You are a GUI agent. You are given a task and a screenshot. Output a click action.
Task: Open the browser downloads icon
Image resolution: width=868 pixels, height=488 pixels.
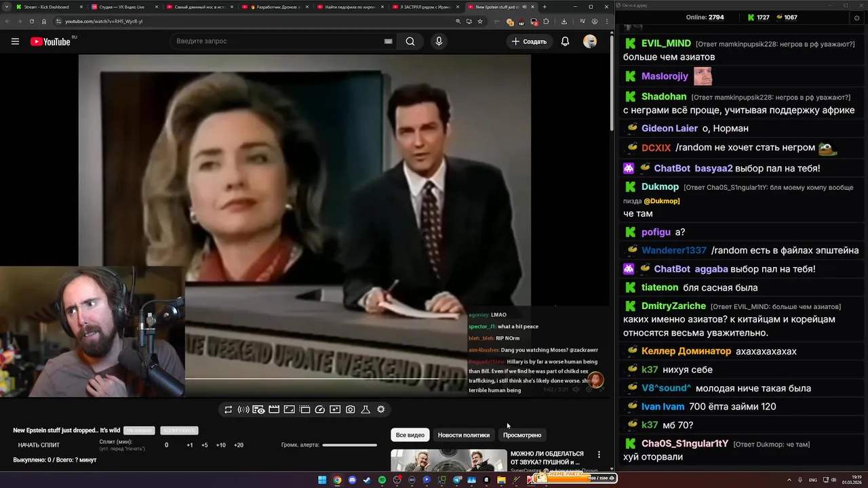tap(564, 21)
